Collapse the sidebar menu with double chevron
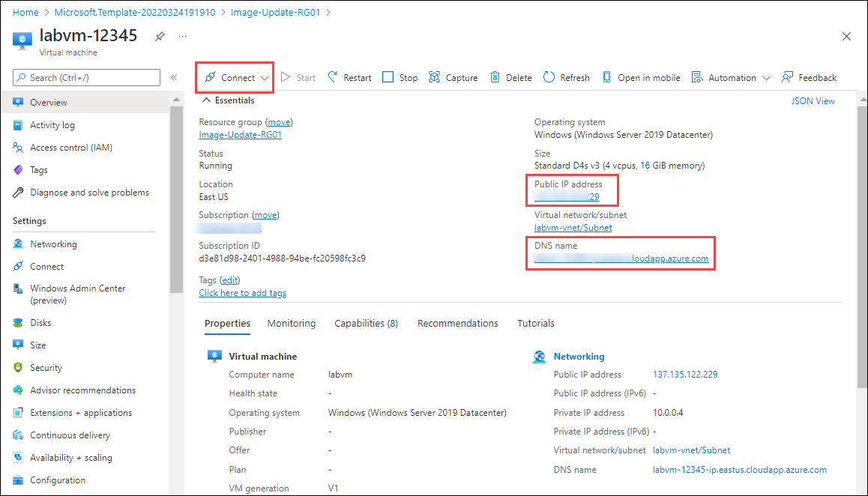This screenshot has height=496, width=868. (x=174, y=77)
